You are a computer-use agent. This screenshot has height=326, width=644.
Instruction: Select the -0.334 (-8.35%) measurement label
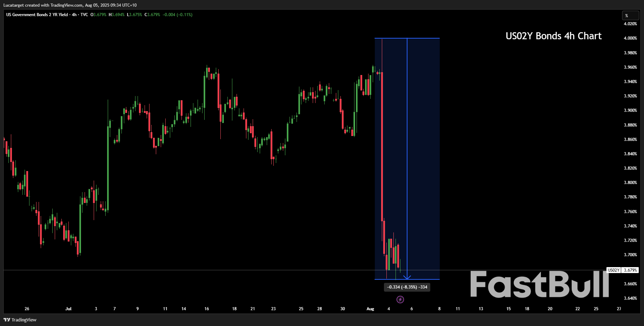click(407, 287)
